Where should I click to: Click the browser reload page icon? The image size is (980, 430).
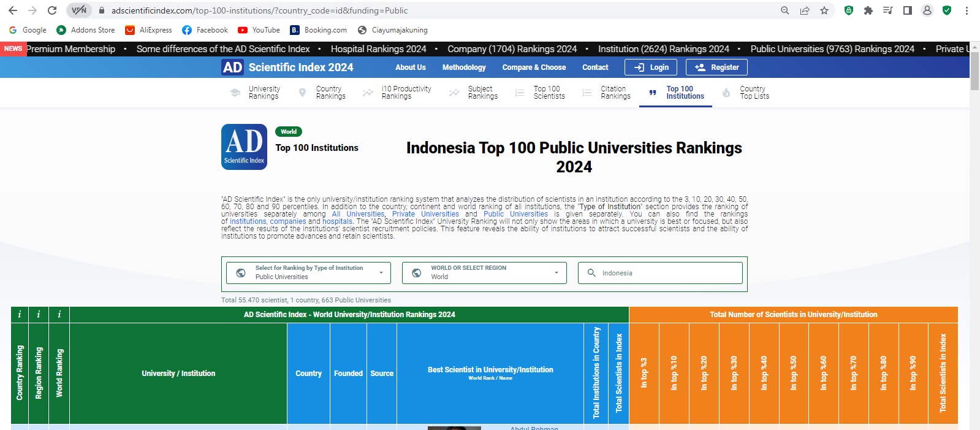tap(52, 10)
